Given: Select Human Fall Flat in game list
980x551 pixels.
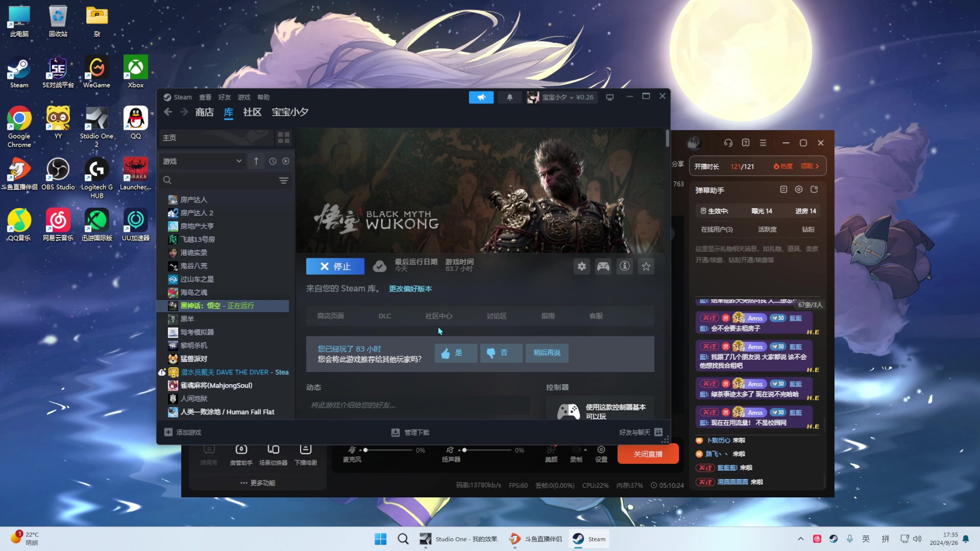Looking at the screenshot, I should (227, 412).
